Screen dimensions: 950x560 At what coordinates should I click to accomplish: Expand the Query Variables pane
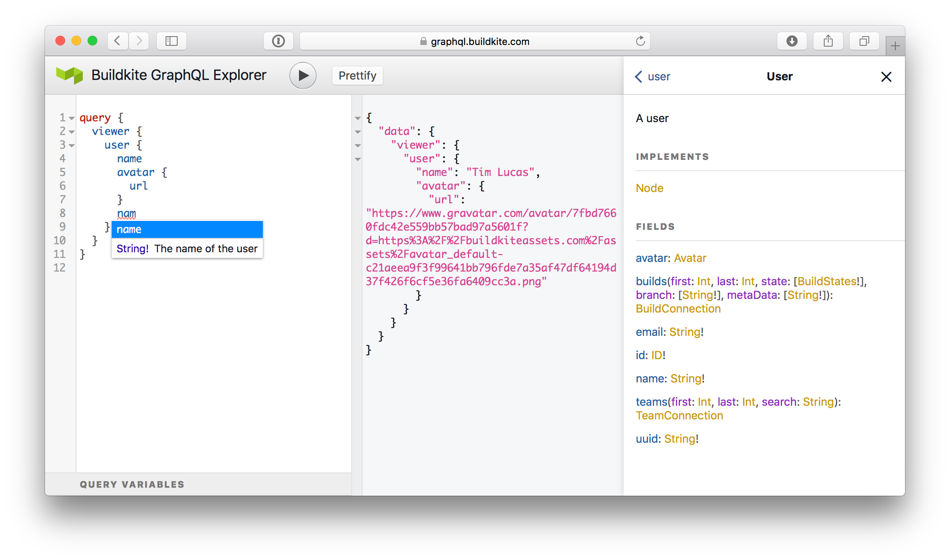click(198, 484)
